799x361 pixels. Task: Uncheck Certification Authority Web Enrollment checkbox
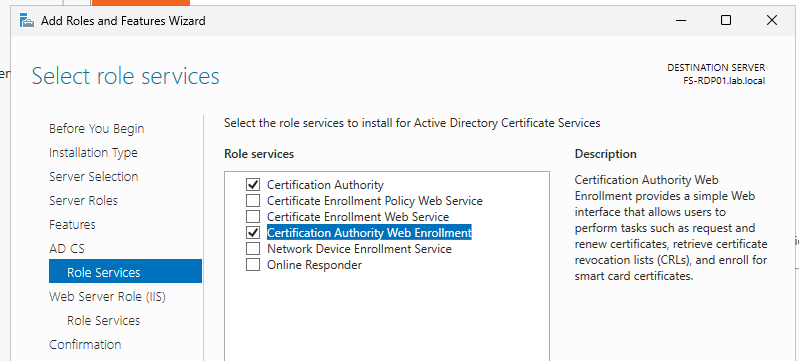[253, 233]
